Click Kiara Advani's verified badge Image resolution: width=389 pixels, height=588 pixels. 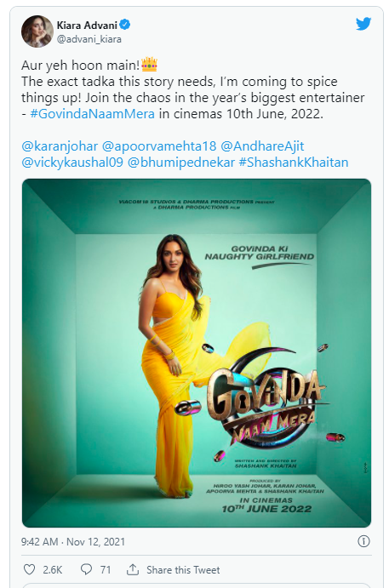125,25
